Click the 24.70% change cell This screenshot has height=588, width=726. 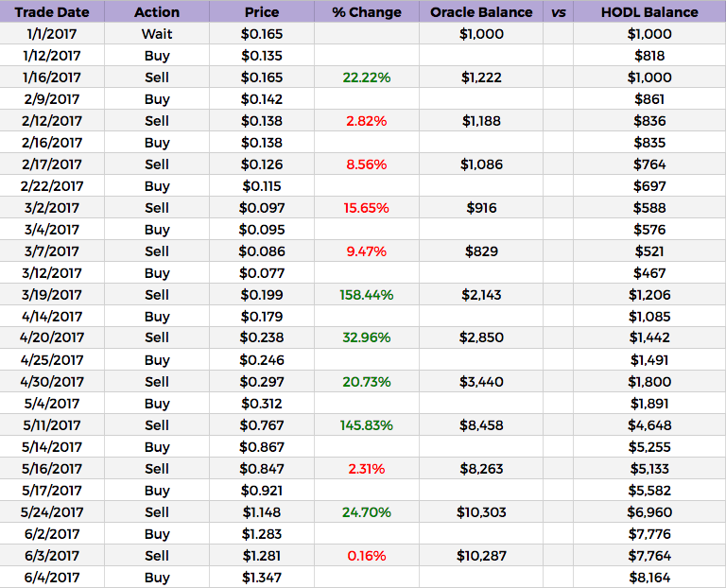[367, 512]
